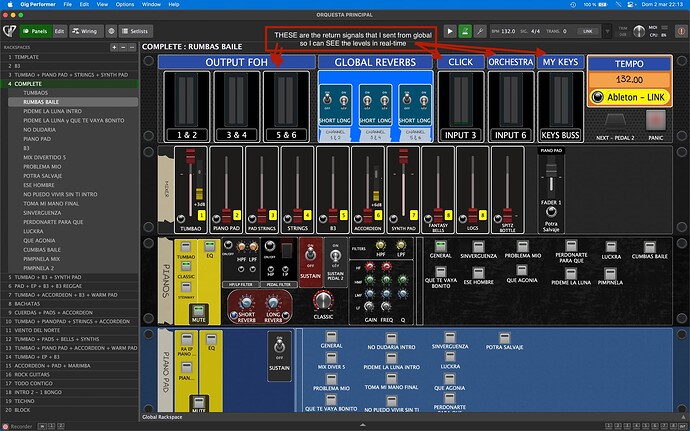690x431 pixels.
Task: Click the red PANIC widget button
Action: coord(655,120)
